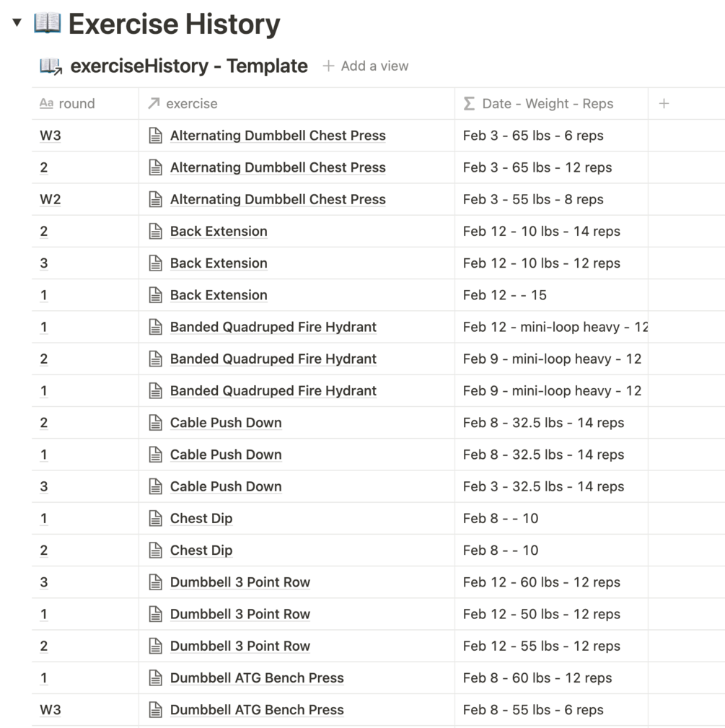Collapse the Exercise History toggle triangle
The image size is (725, 728).
tap(17, 23)
